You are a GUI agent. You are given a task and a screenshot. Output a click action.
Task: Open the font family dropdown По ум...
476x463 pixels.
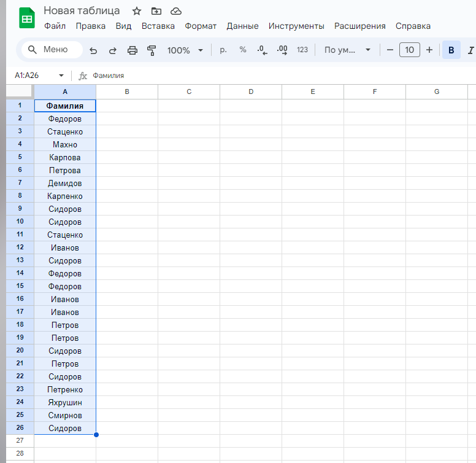[347, 50]
